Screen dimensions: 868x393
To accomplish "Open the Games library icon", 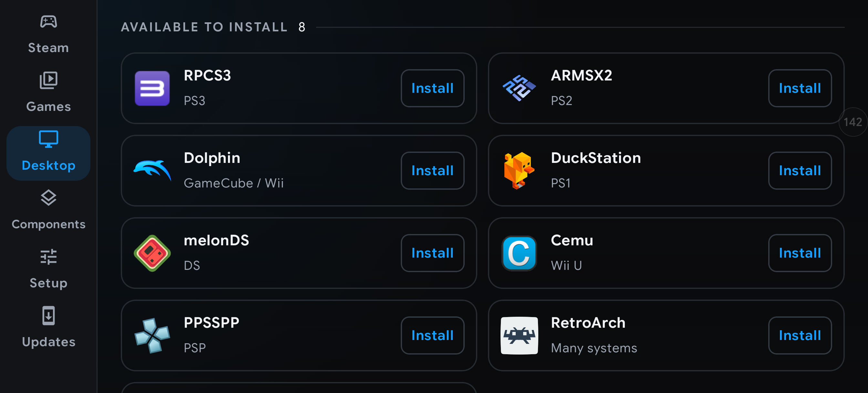I will (x=48, y=80).
